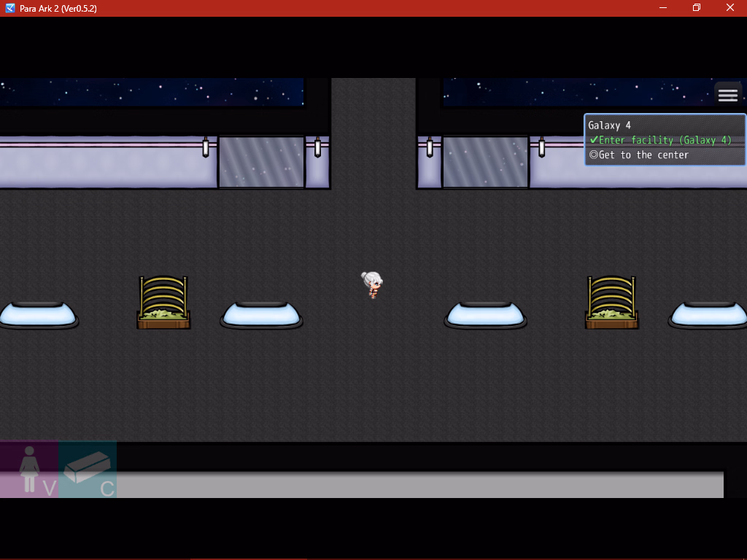Close the Para Ark 2 window

[x=729, y=7]
